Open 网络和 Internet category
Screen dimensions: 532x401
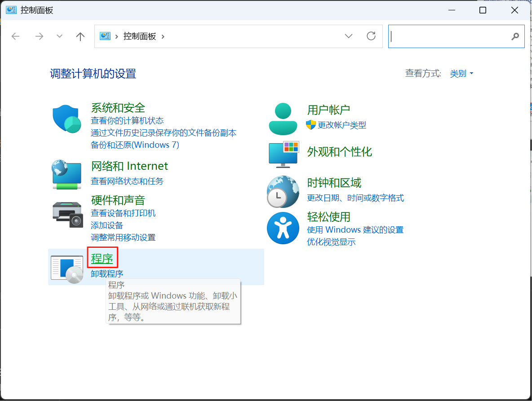(129, 166)
